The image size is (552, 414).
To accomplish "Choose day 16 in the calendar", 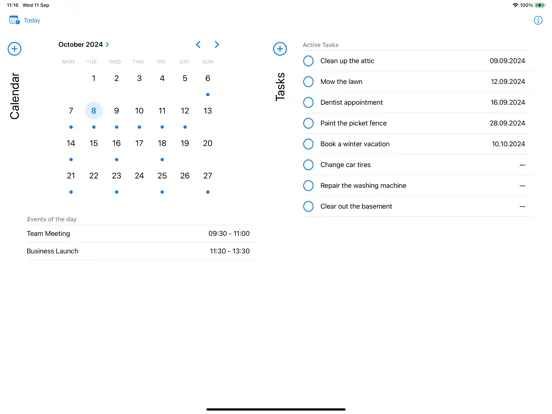I will click(117, 143).
